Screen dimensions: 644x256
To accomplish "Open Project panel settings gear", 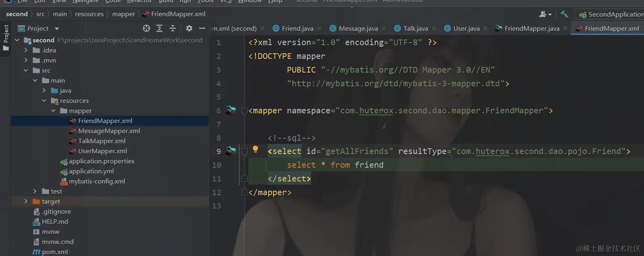I will coord(189,28).
